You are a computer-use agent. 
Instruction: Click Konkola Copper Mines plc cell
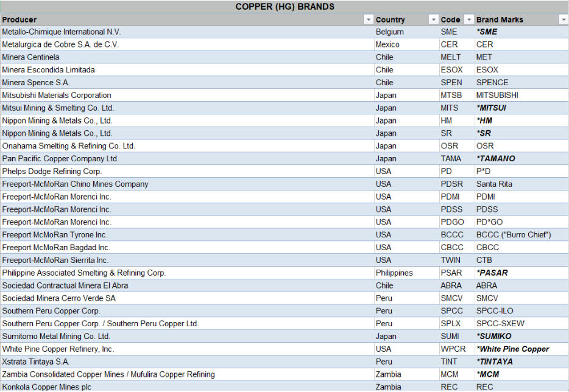(187, 387)
